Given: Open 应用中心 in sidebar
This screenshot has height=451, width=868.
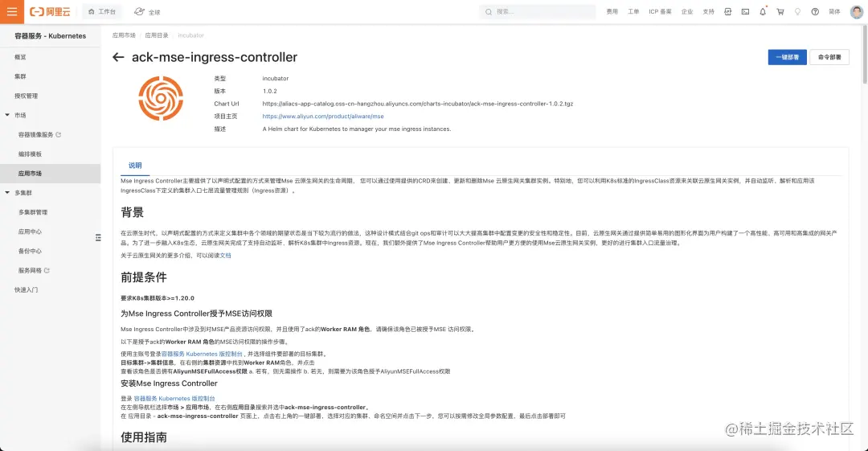Looking at the screenshot, I should 30,232.
